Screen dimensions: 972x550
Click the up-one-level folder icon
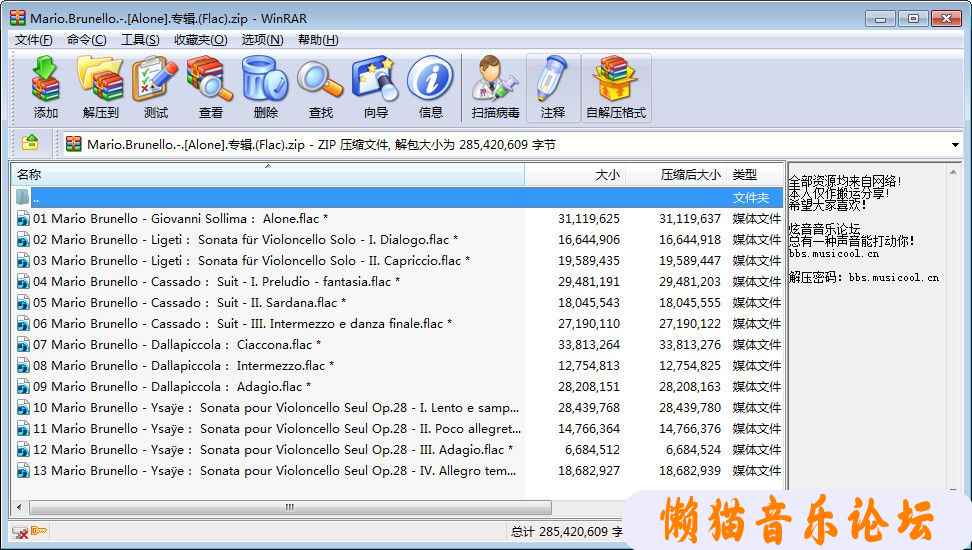click(x=30, y=143)
